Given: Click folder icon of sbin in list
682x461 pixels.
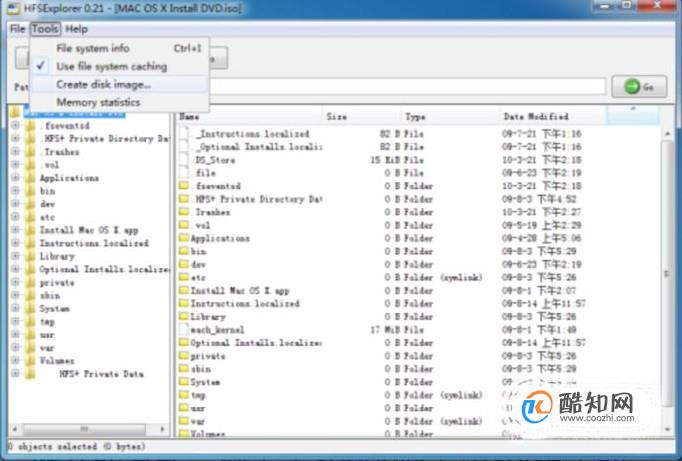Looking at the screenshot, I should click(x=184, y=368).
